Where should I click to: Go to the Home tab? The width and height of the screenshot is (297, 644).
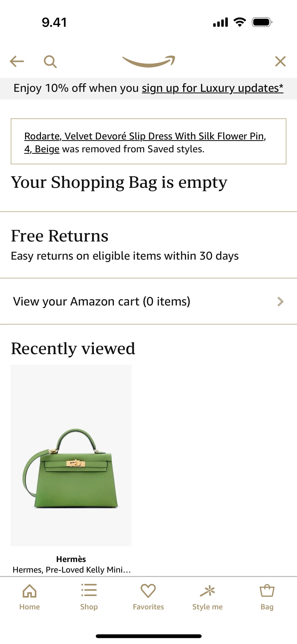click(30, 597)
